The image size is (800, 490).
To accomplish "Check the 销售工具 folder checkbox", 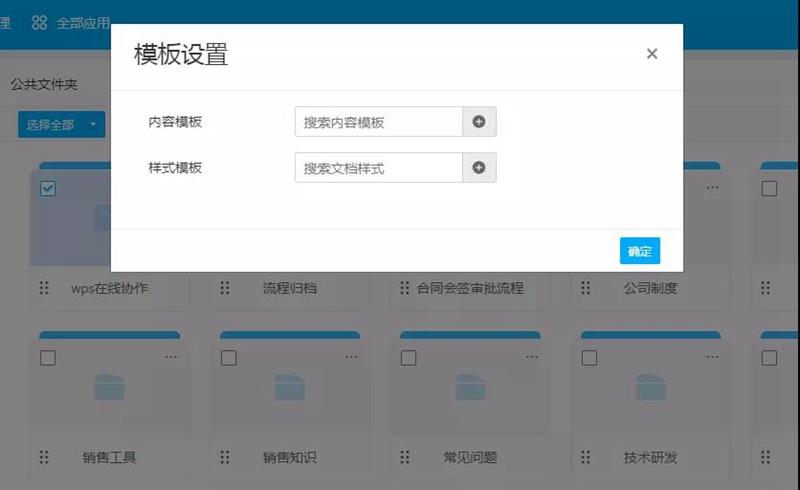I will 47,358.
